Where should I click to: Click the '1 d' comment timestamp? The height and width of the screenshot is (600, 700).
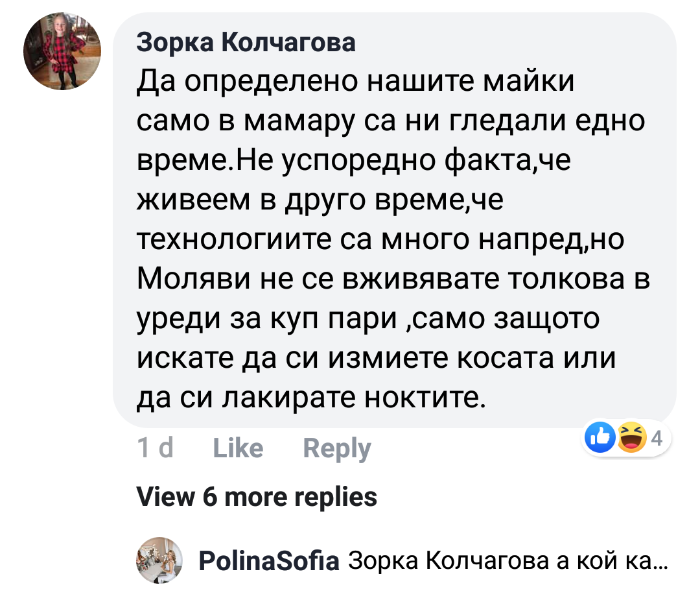pos(156,448)
